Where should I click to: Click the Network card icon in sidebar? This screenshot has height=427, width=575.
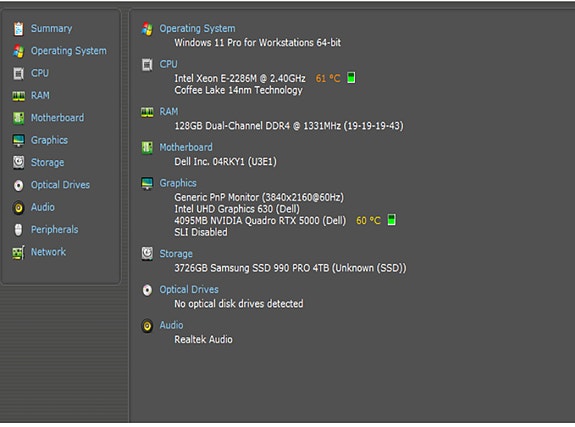18,252
